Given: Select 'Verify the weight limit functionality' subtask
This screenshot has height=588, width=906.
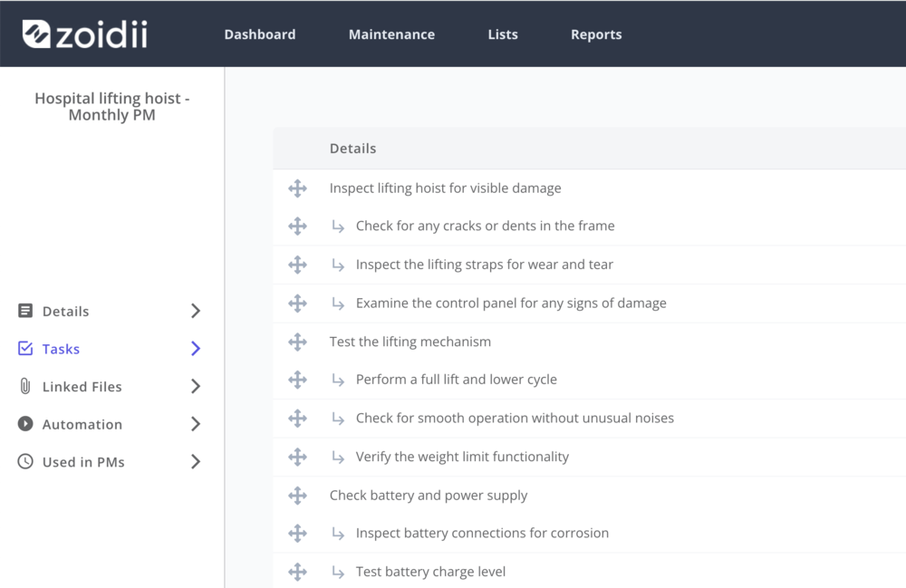Looking at the screenshot, I should (x=462, y=457).
